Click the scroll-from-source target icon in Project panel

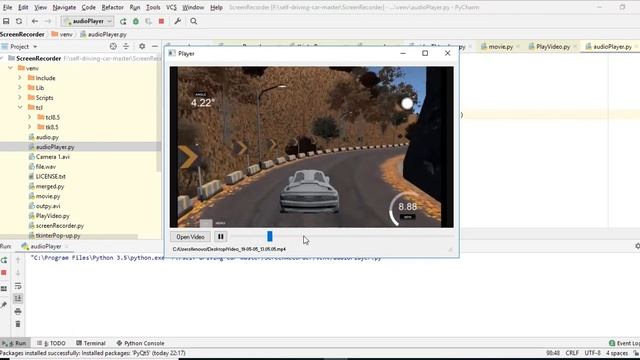point(113,47)
